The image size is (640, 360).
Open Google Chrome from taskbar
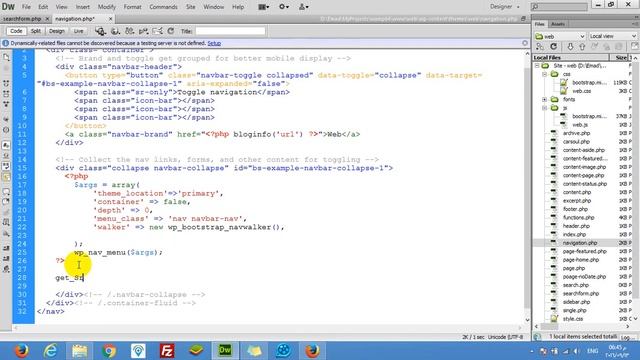[109, 351]
